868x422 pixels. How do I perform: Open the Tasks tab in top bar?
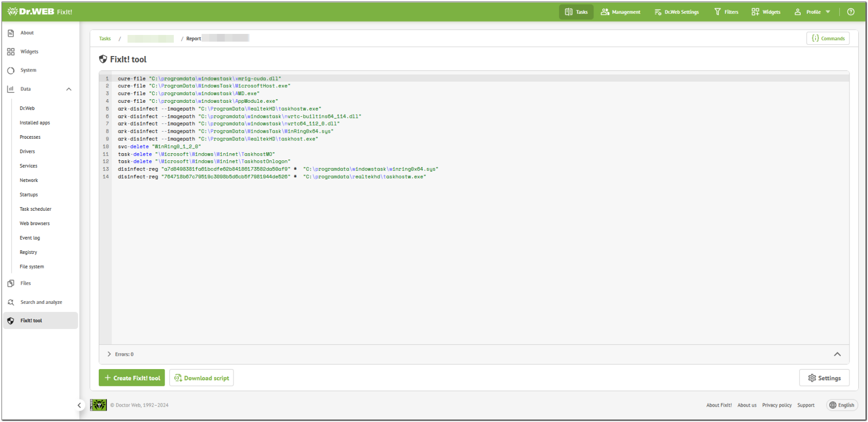(576, 12)
